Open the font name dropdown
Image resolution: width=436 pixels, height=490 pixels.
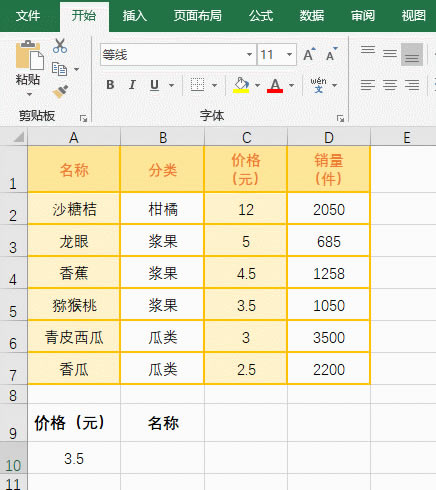(x=249, y=54)
